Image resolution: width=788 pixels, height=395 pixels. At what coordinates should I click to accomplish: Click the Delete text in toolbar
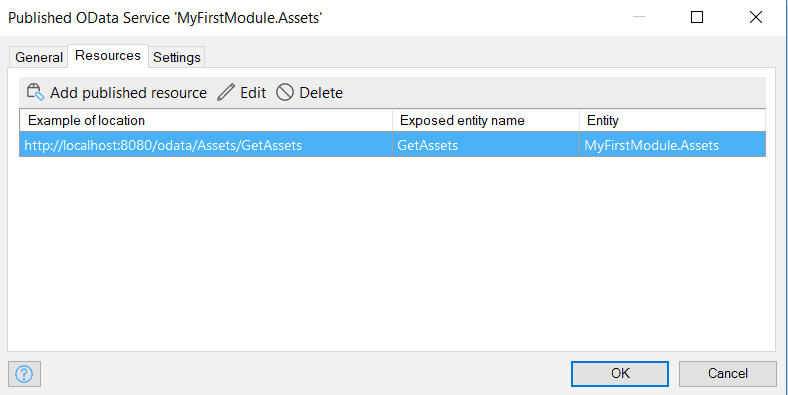321,93
